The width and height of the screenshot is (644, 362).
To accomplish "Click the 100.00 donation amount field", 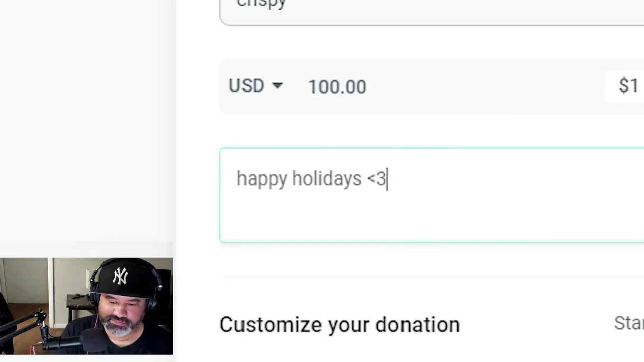I will click(x=337, y=87).
